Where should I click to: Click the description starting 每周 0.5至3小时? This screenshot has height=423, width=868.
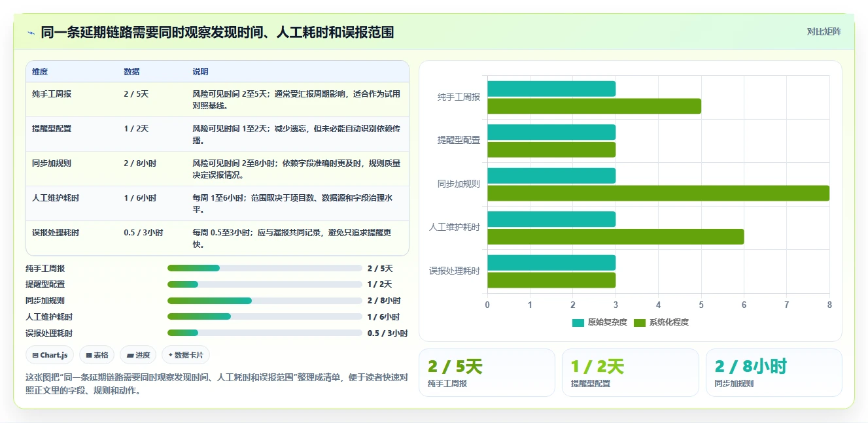[x=292, y=238]
